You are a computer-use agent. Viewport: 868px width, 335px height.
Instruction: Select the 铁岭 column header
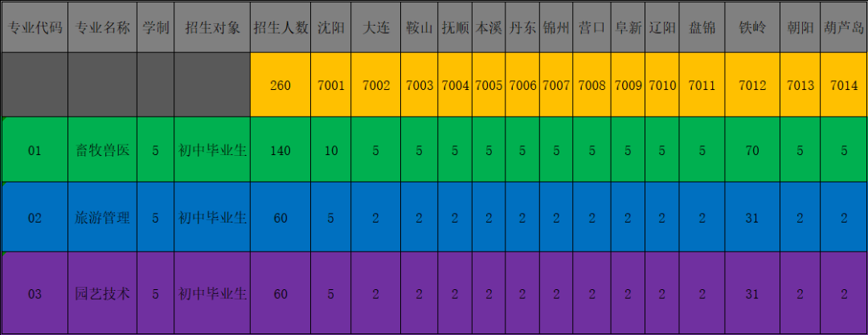[751, 27]
